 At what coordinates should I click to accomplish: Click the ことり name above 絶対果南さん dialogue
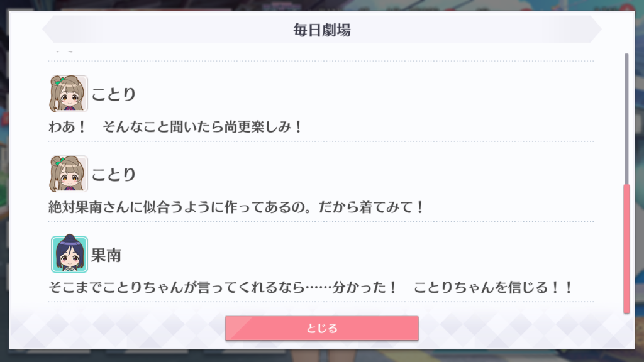[113, 175]
